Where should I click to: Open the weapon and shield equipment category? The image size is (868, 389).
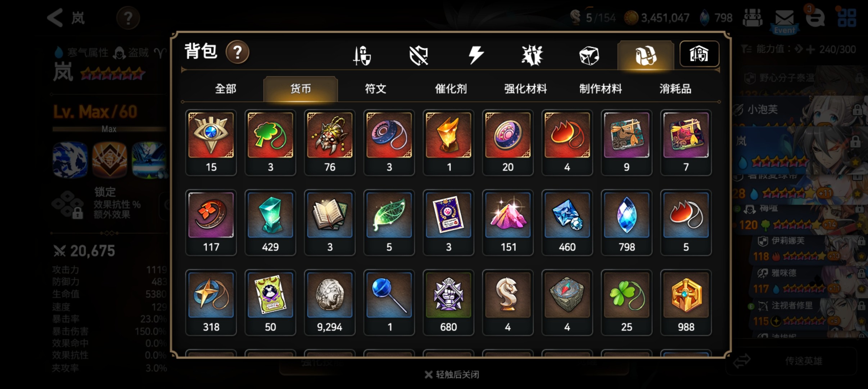362,55
